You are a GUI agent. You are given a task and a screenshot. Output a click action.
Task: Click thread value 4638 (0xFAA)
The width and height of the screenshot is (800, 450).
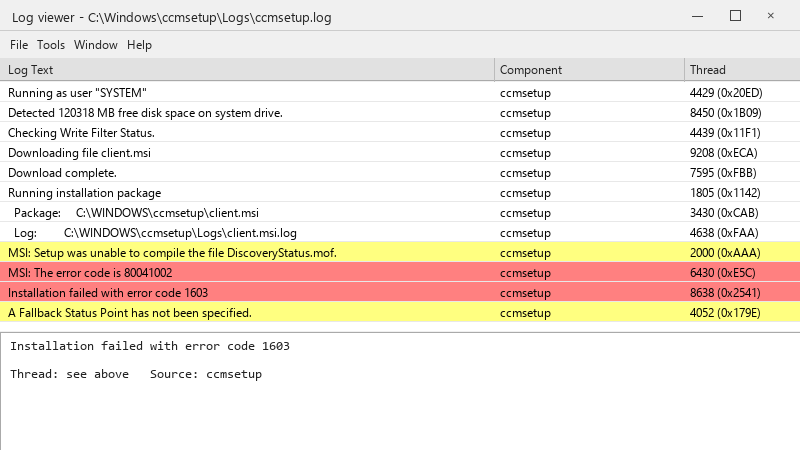click(x=724, y=233)
